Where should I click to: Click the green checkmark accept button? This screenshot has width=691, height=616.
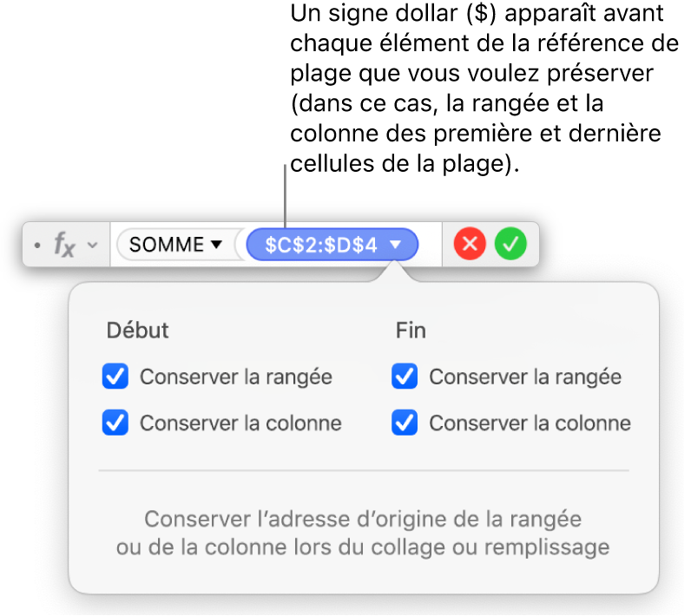click(x=510, y=246)
